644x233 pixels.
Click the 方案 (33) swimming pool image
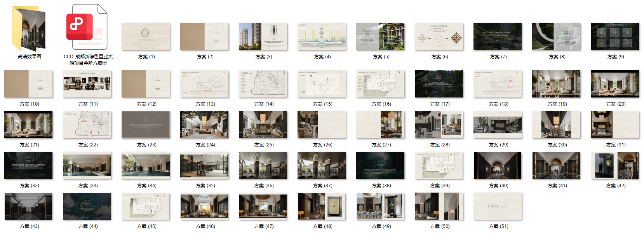[87, 165]
